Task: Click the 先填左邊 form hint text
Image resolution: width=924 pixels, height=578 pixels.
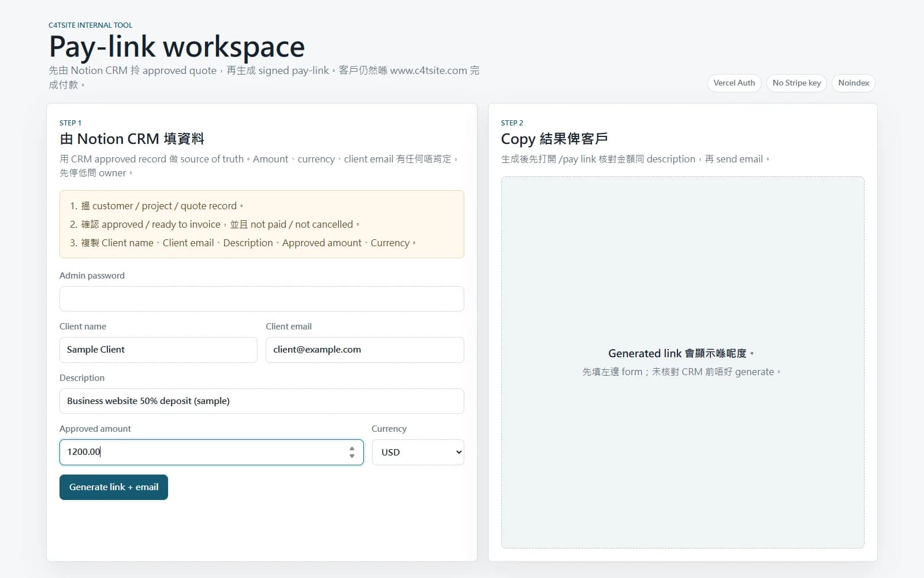Action: point(681,372)
